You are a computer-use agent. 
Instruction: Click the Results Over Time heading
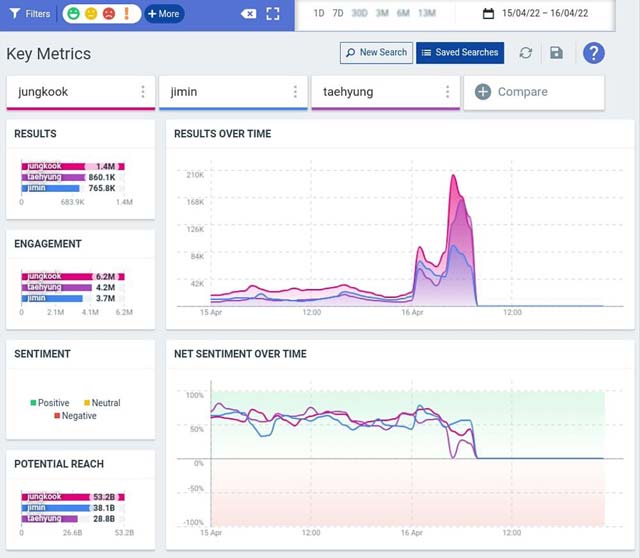coord(222,134)
